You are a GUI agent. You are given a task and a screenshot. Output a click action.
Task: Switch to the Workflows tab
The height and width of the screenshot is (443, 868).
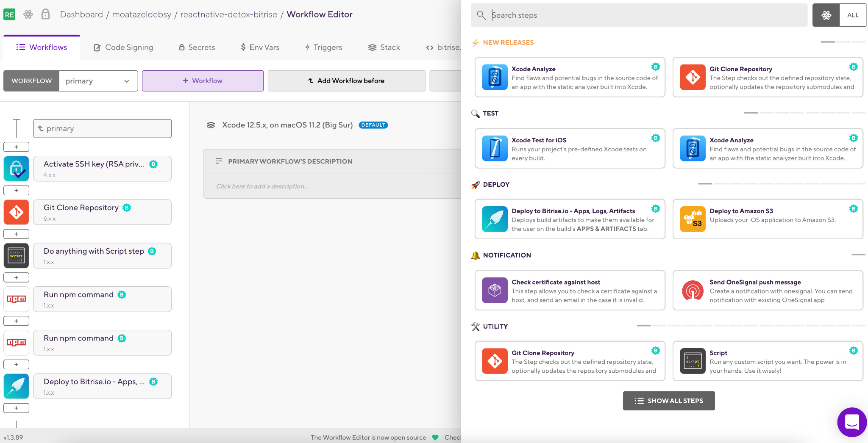click(42, 47)
